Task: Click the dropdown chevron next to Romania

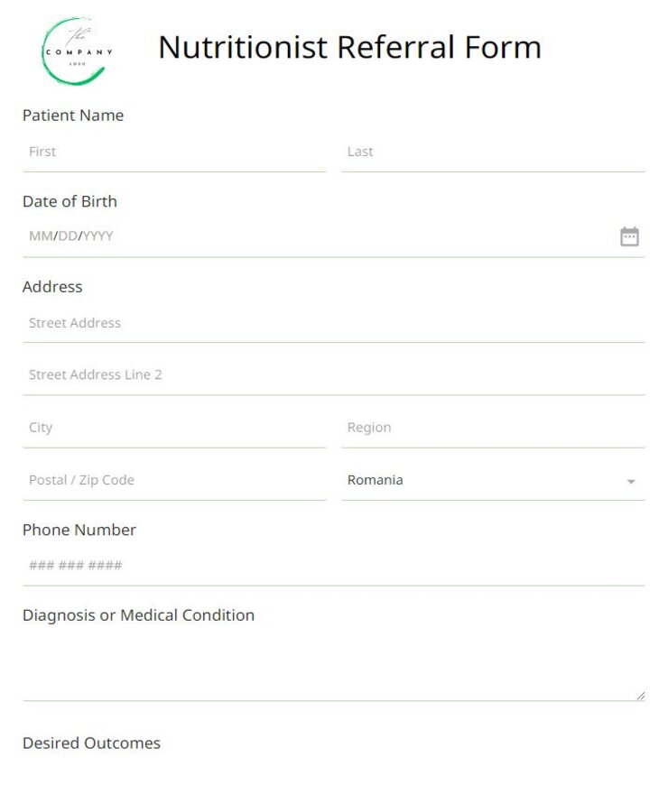Action: tap(631, 482)
